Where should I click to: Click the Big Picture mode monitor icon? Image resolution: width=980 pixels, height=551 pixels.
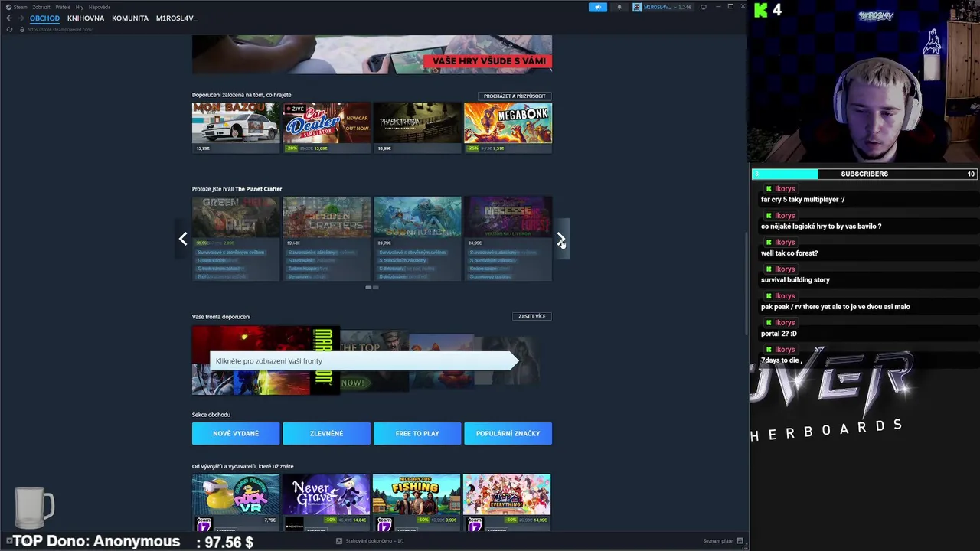point(704,7)
